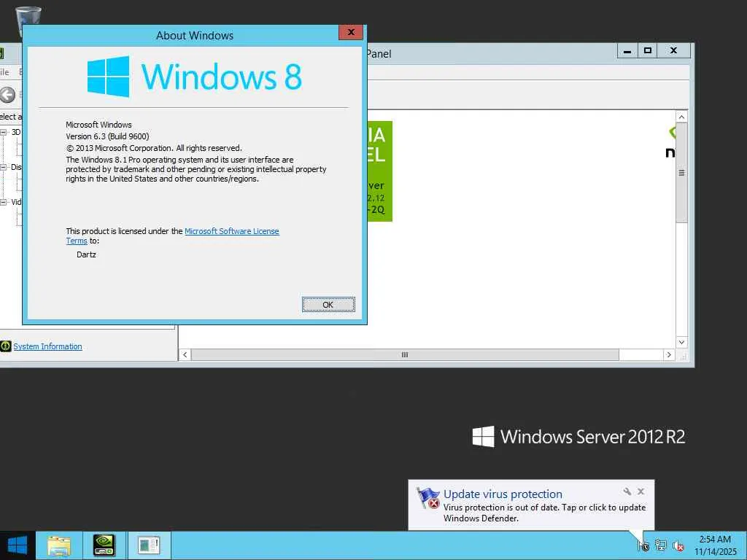The height and width of the screenshot is (560, 747).
Task: Click the Dartz licensee name text
Action: pyautogui.click(x=86, y=254)
